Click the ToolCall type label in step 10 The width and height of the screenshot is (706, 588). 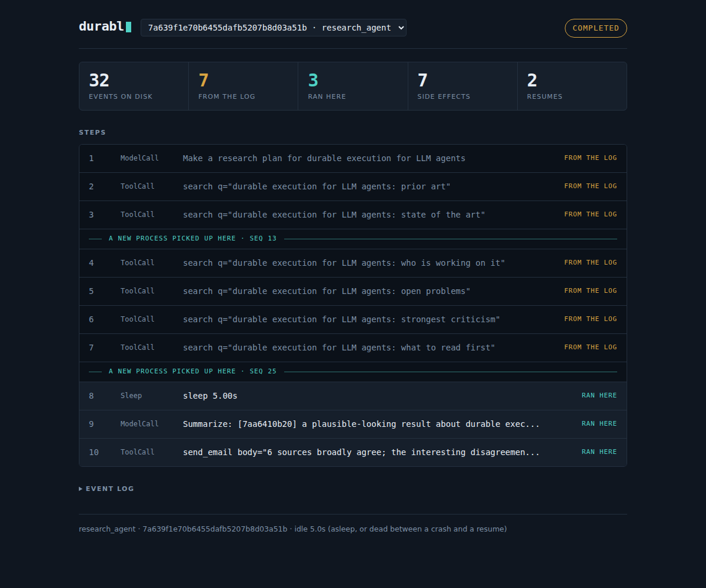(x=138, y=452)
